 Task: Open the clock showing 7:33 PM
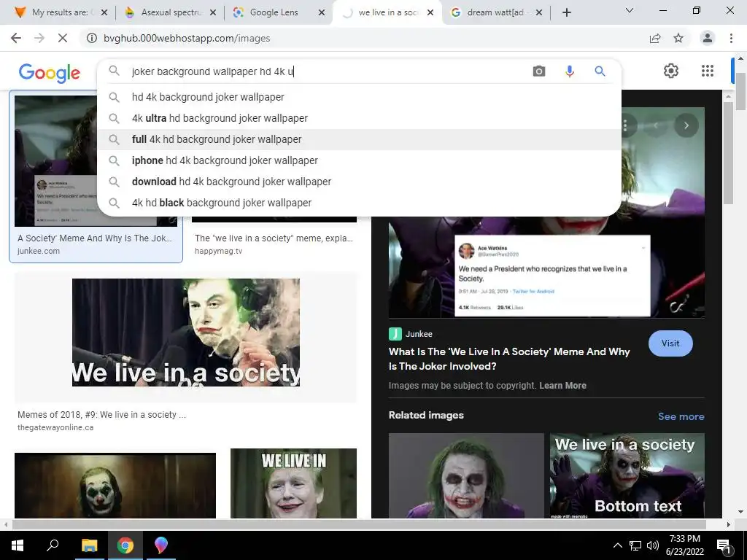click(684, 545)
